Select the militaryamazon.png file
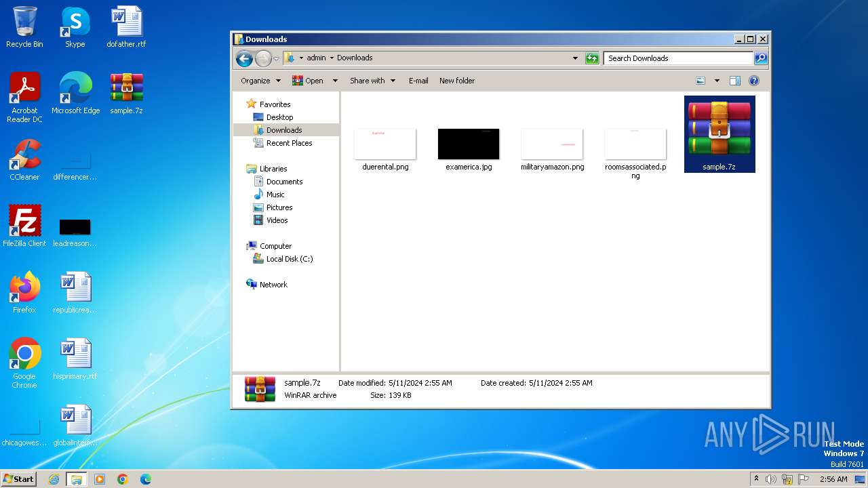The image size is (868, 488). 552,149
